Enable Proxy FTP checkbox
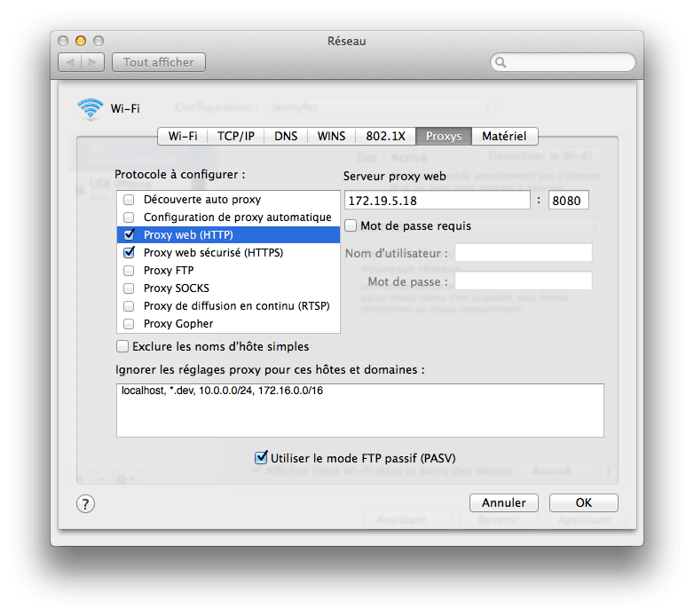Image resolution: width=694 pixels, height=616 pixels. (129, 271)
